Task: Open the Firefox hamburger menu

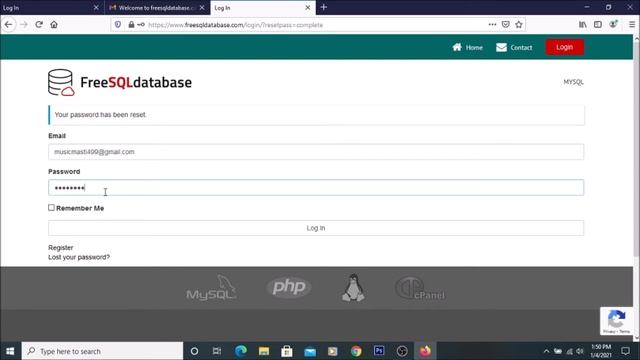Action: (631, 24)
